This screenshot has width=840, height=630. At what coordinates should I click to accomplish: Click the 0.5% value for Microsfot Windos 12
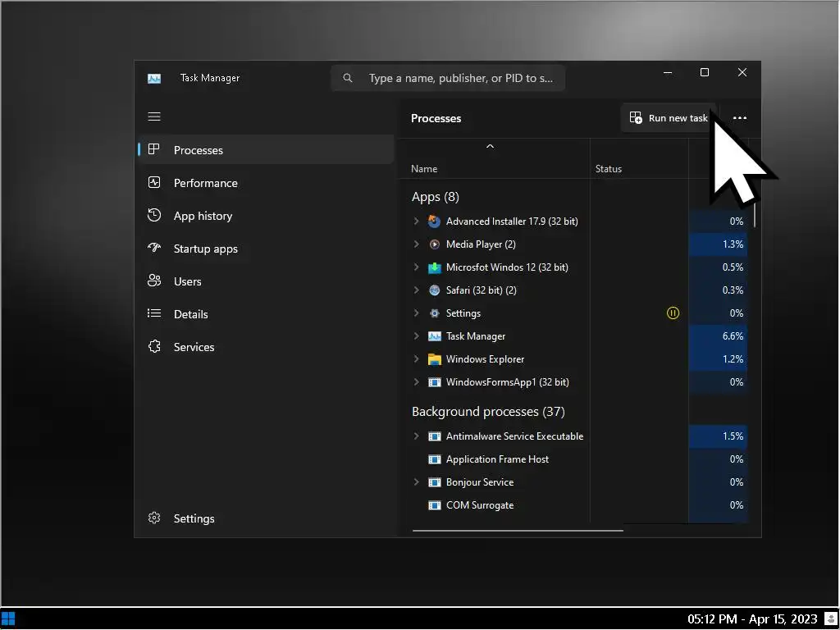point(733,267)
